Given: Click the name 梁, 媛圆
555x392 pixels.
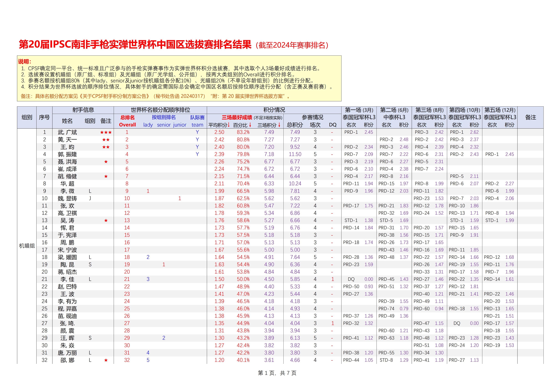Looking at the screenshot, I should click(67, 257).
